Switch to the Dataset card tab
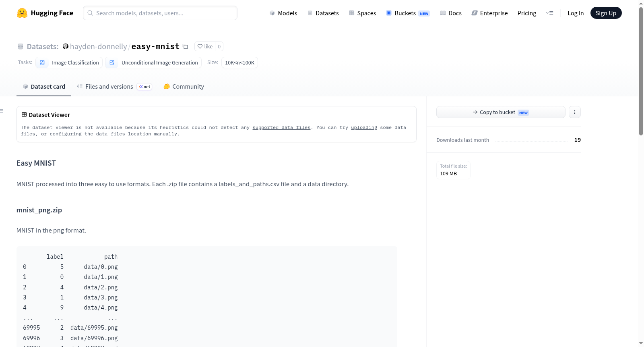The width and height of the screenshot is (644, 347). pos(43,86)
